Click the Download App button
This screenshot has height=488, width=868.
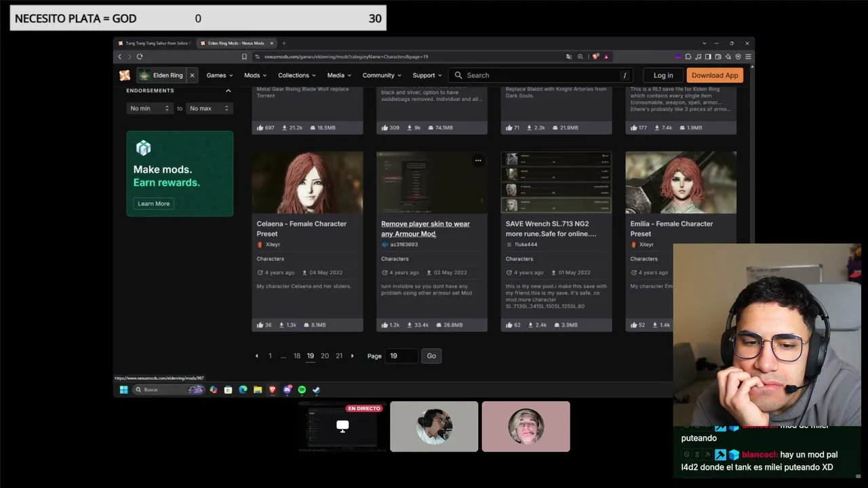pyautogui.click(x=715, y=75)
